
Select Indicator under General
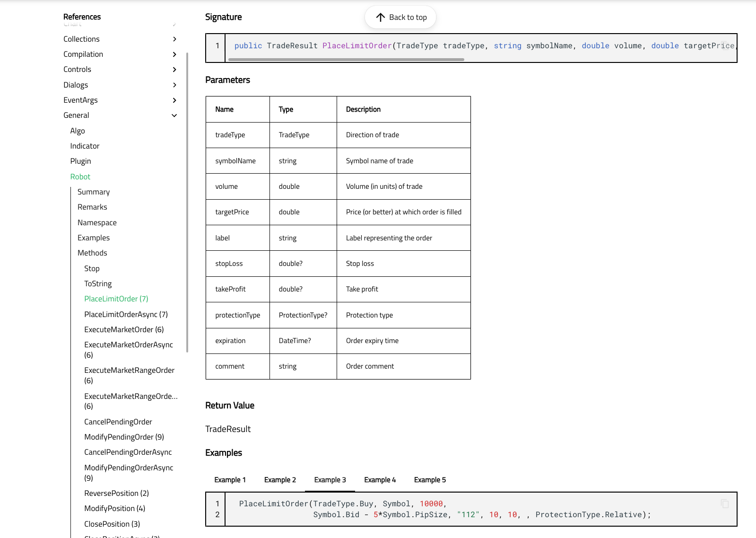(85, 146)
